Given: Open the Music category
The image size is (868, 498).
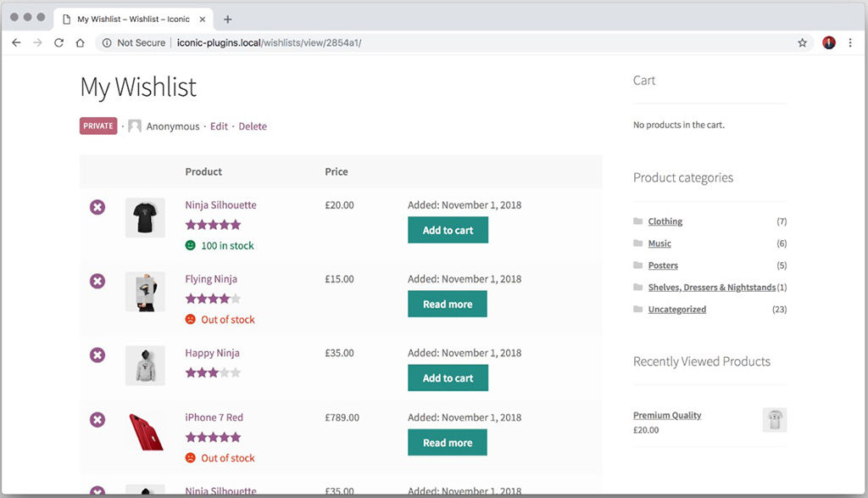Looking at the screenshot, I should [x=659, y=243].
